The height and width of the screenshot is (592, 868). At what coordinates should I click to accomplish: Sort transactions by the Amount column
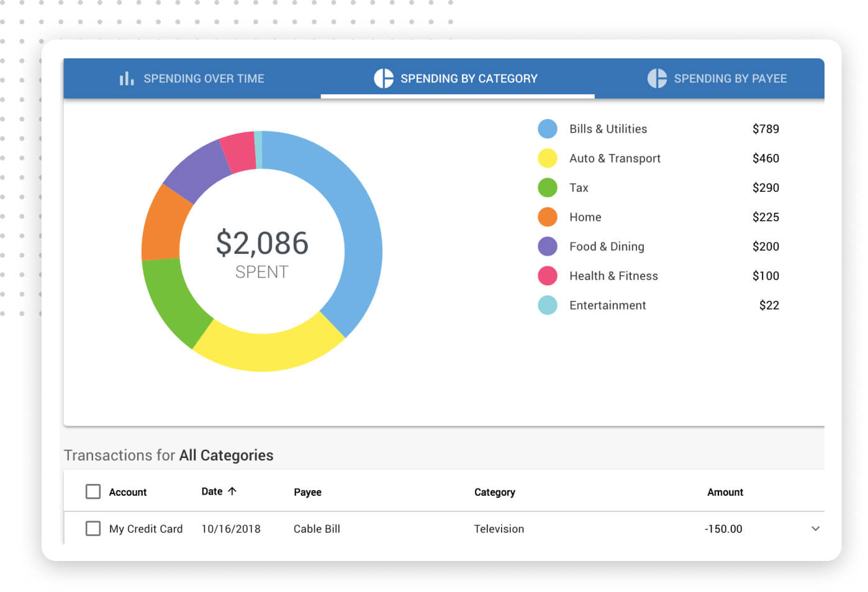pos(725,492)
